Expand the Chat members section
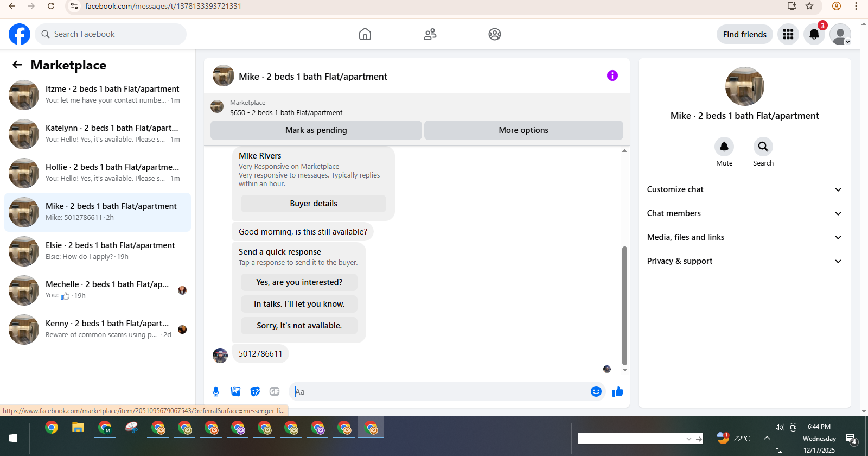 [744, 213]
